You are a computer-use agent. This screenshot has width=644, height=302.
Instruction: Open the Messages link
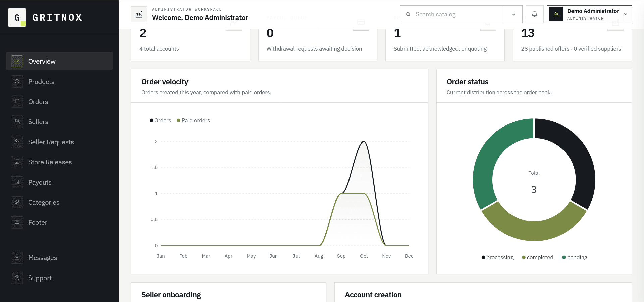pos(59,258)
